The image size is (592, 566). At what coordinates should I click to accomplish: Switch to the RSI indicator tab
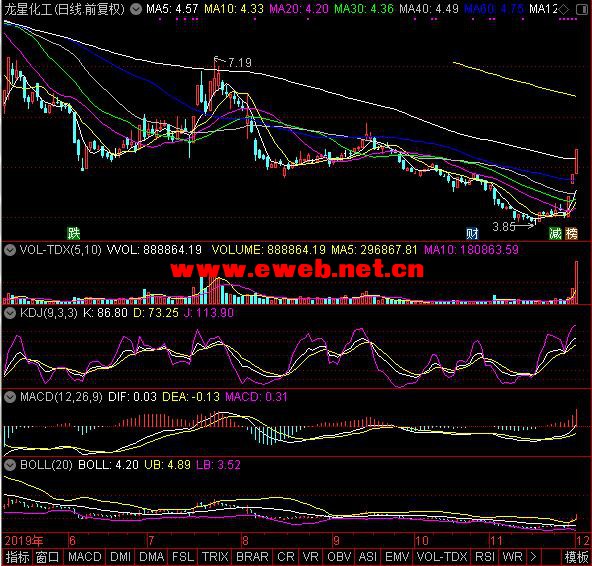[485, 557]
